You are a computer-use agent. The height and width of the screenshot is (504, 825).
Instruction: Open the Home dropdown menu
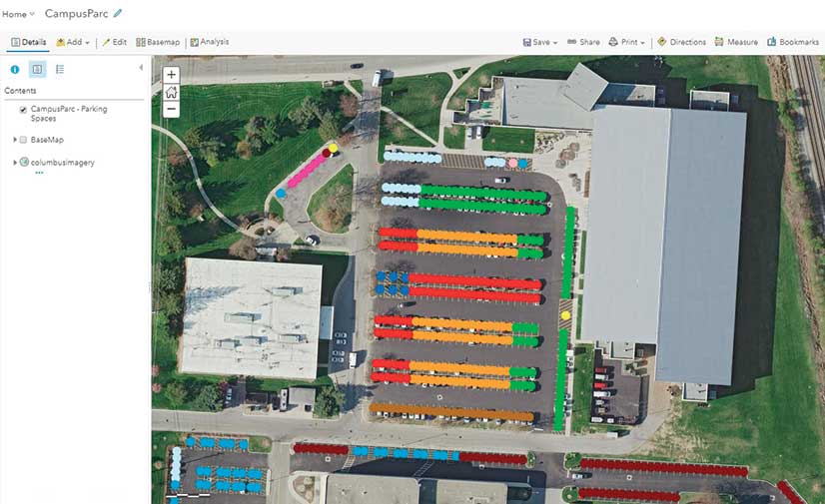coord(18,14)
